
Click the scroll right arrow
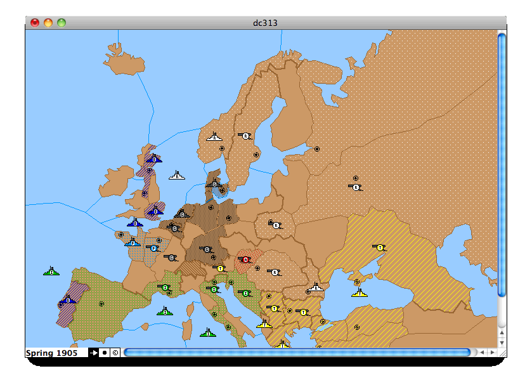click(x=492, y=353)
